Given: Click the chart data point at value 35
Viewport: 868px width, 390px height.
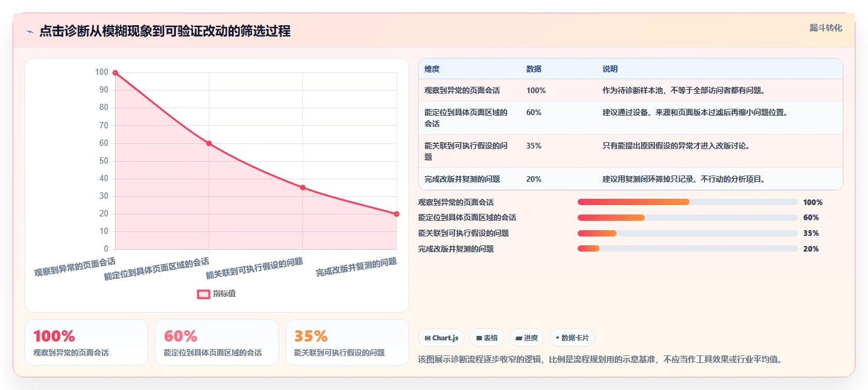Looking at the screenshot, I should click(302, 187).
